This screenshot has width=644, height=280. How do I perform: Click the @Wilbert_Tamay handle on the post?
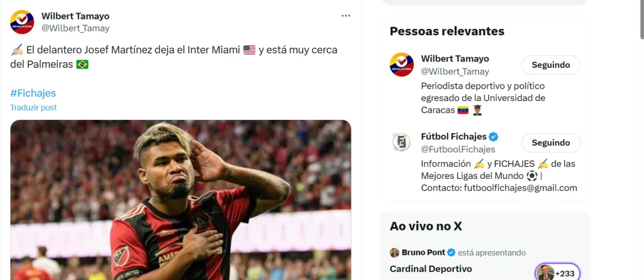75,28
